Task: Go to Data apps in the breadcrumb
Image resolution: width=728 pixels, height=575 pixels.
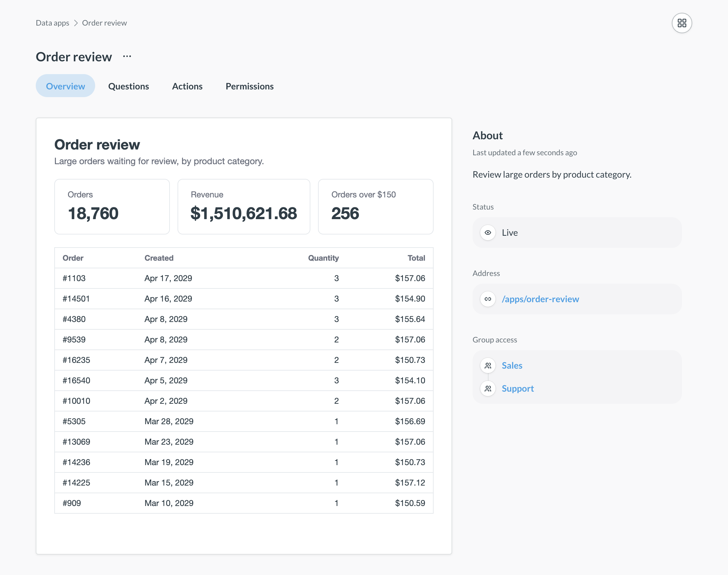Action: [52, 23]
